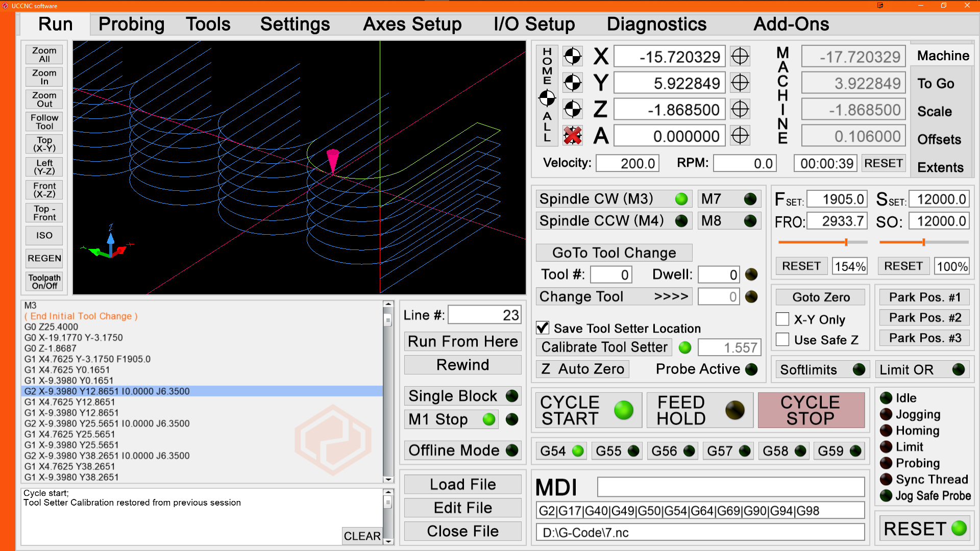Image resolution: width=980 pixels, height=551 pixels.
Task: Open the Tools tab
Action: 208,24
